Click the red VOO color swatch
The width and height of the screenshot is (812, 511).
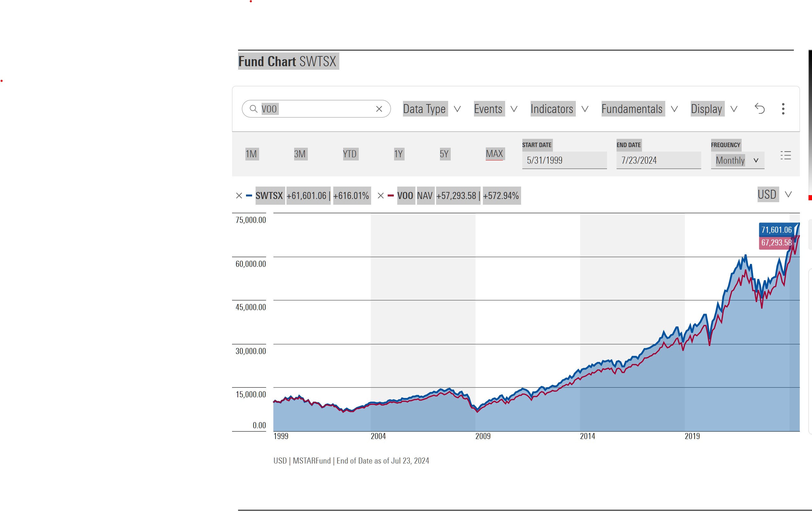[x=391, y=195]
